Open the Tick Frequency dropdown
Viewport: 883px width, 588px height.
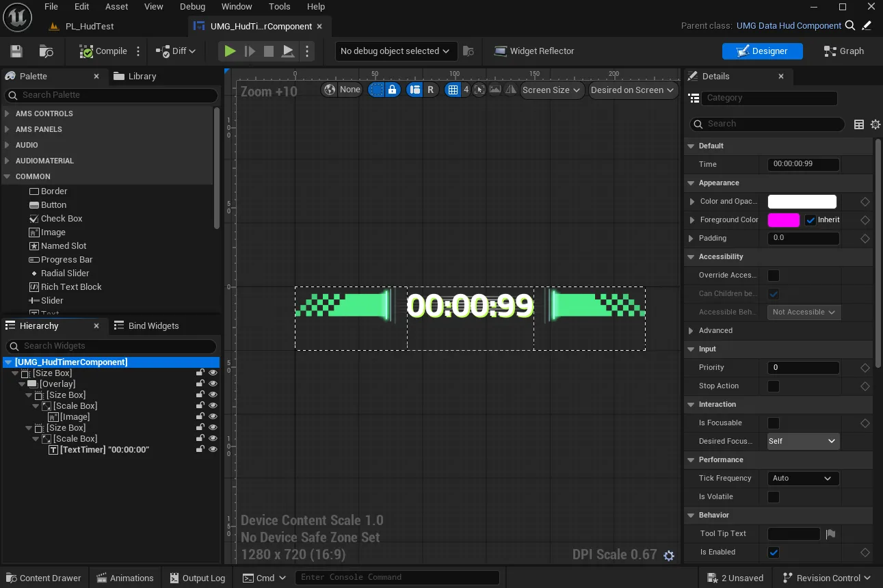click(x=802, y=478)
